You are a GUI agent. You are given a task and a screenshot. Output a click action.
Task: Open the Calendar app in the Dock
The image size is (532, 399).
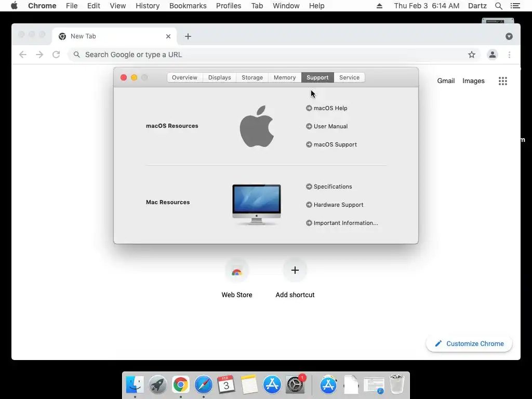[227, 385]
